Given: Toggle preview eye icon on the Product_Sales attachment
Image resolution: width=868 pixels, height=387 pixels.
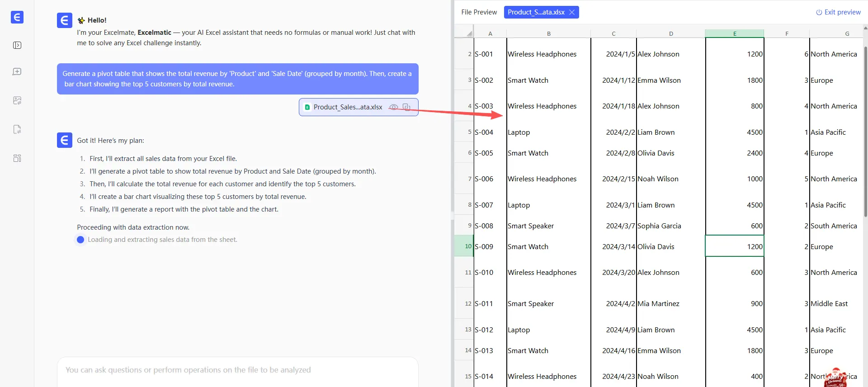Looking at the screenshot, I should [x=393, y=107].
